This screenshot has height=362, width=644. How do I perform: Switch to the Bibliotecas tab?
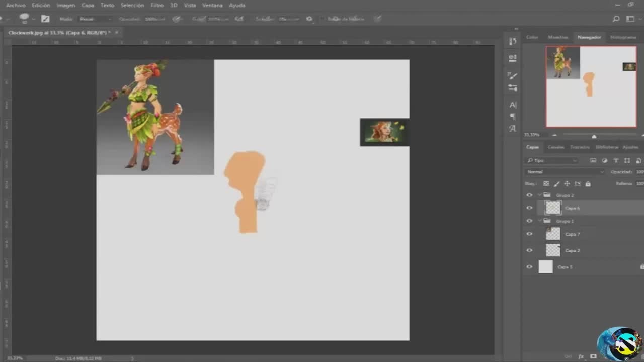(x=606, y=147)
